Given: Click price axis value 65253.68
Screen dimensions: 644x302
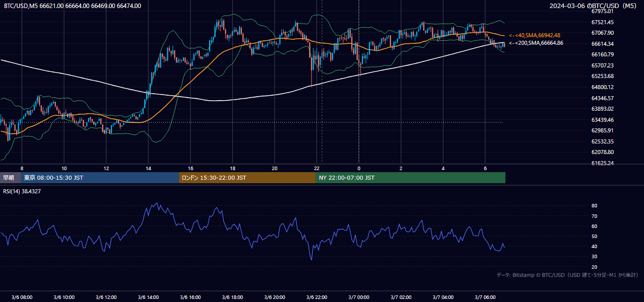Looking at the screenshot, I should tap(602, 76).
